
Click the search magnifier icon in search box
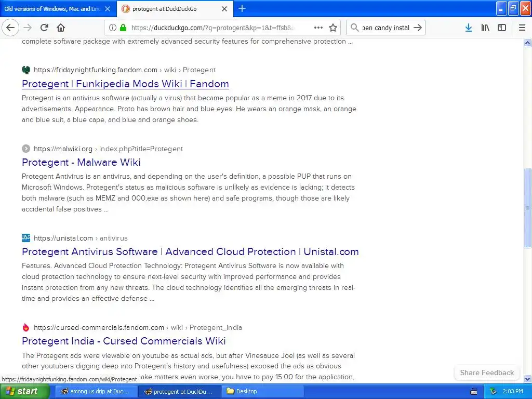pos(354,28)
